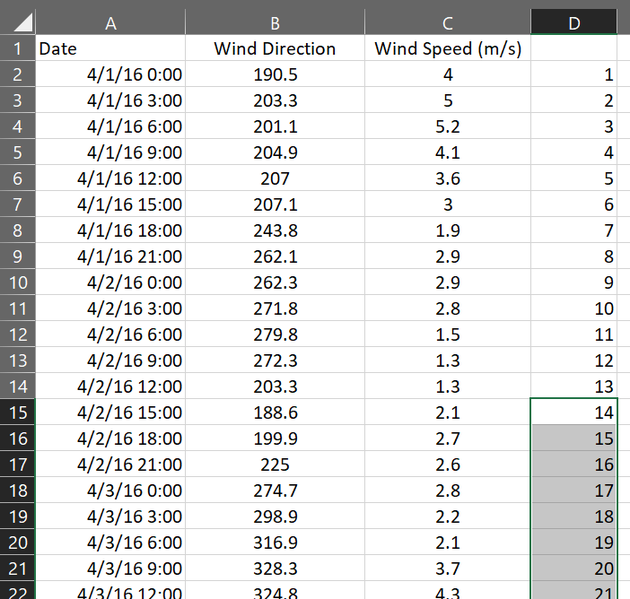Click wind direction value 243.8

point(275,230)
